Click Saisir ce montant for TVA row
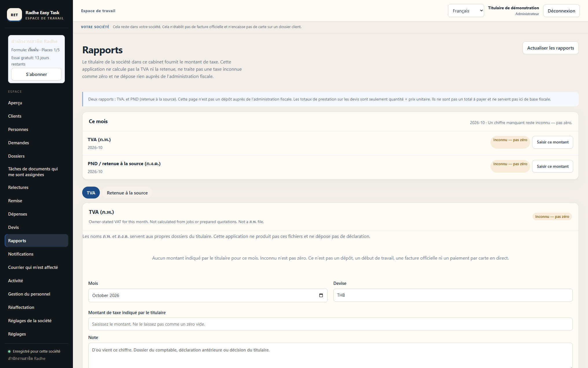Image resolution: width=588 pixels, height=368 pixels. tap(552, 142)
